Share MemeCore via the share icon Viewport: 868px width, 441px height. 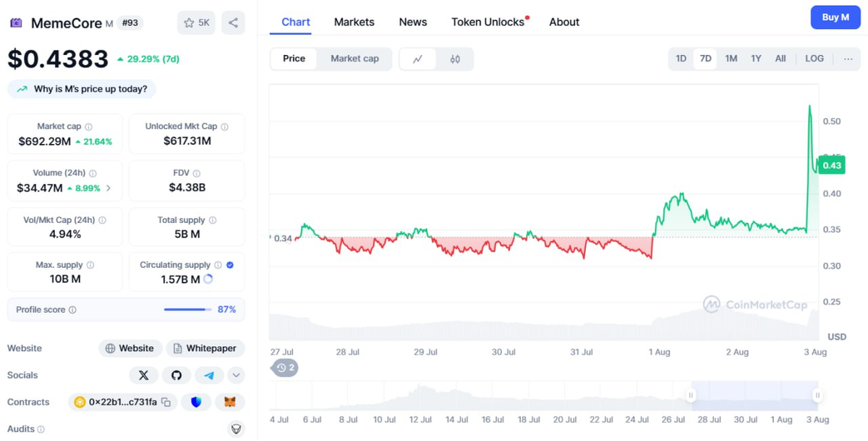pos(233,22)
